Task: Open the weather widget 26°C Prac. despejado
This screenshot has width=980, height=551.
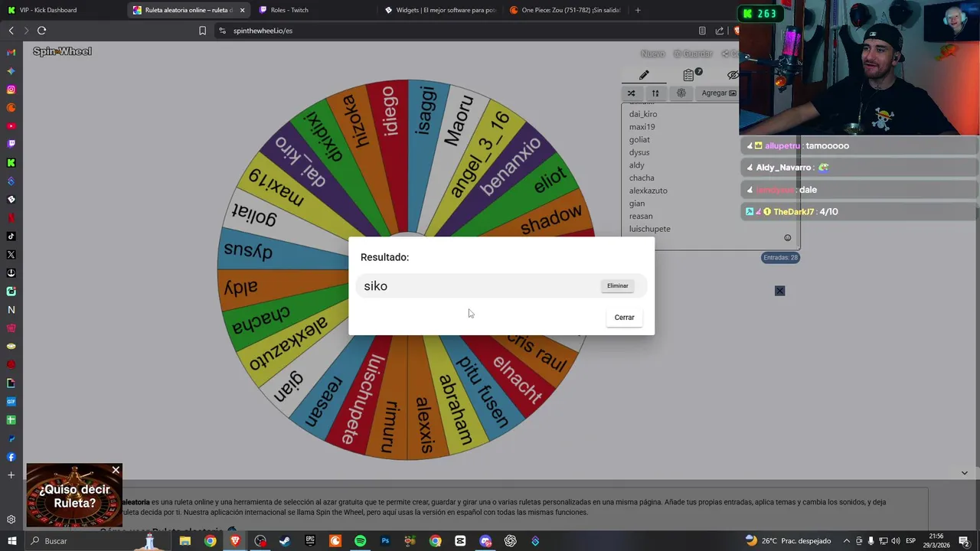Action: click(788, 541)
